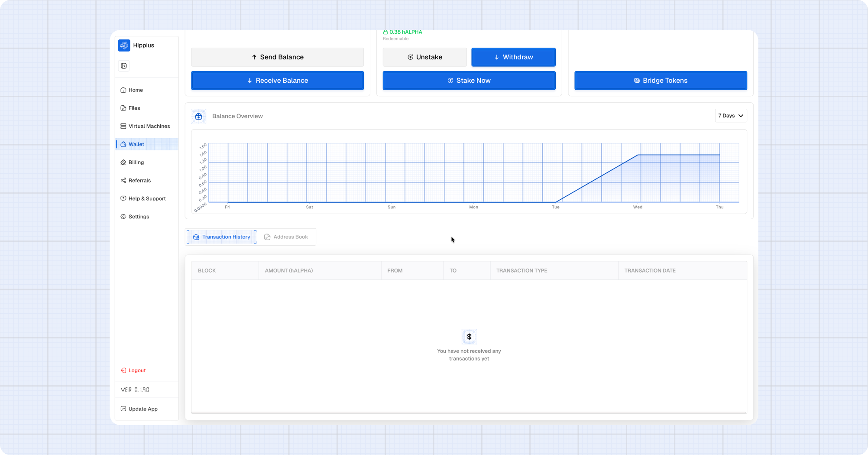Select the Wallet icon in sidebar
This screenshot has height=455, width=868.
pos(123,144)
